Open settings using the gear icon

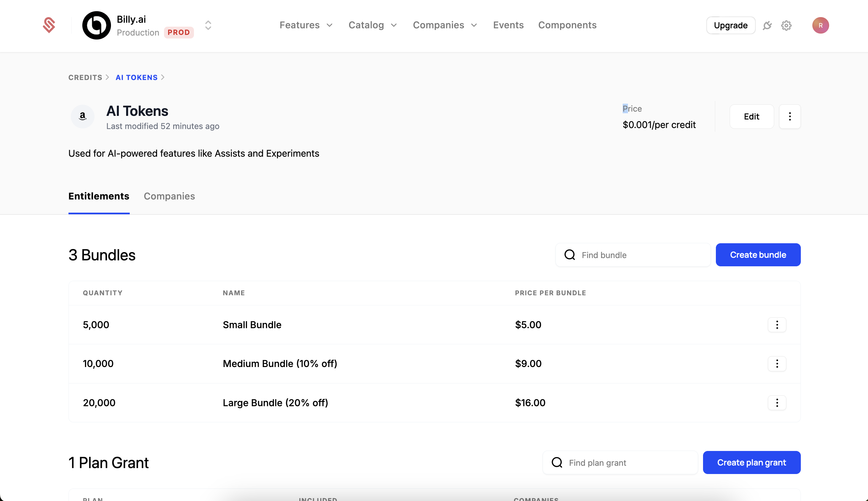click(x=786, y=25)
